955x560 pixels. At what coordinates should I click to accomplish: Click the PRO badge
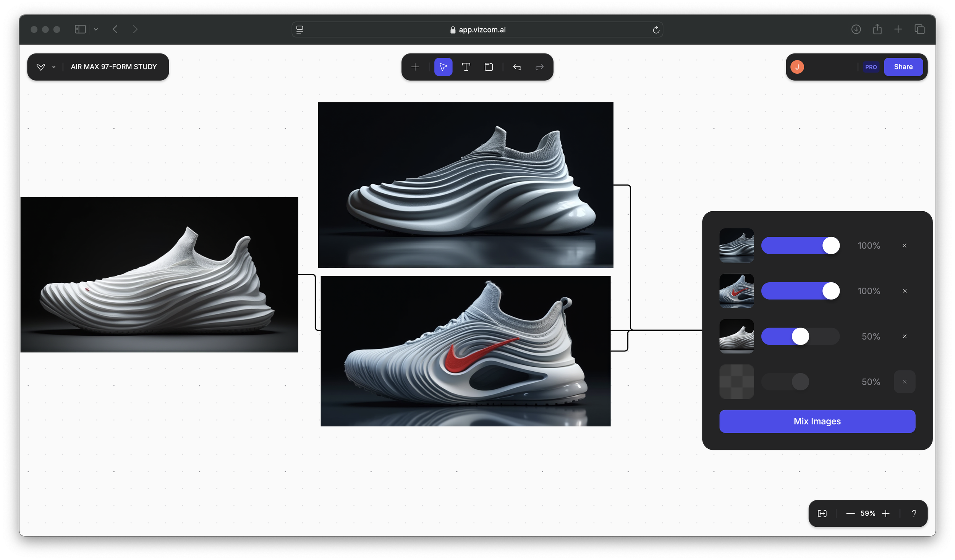pyautogui.click(x=871, y=67)
